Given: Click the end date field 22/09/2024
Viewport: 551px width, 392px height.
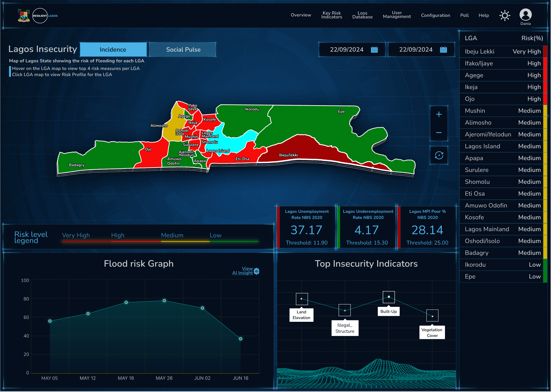Looking at the screenshot, I should coord(421,50).
